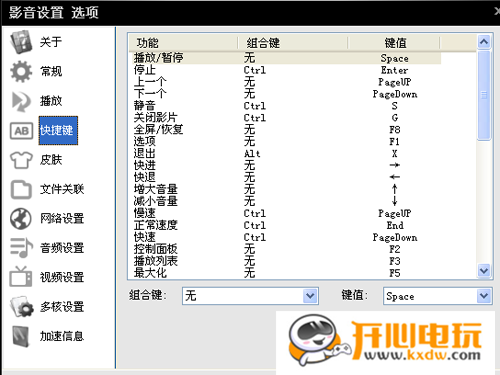Open the 皮肤 settings page
The height and width of the screenshot is (375, 500).
[51, 160]
